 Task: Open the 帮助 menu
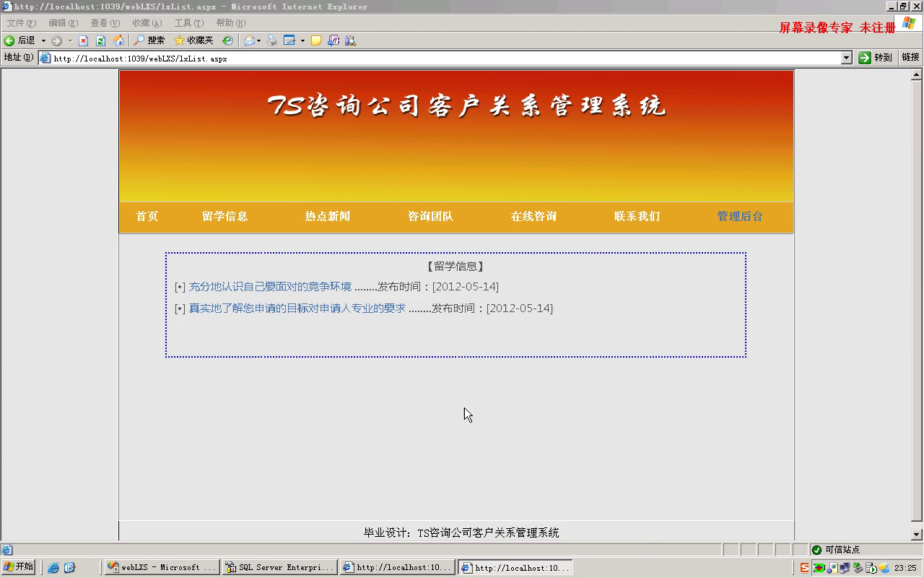pyautogui.click(x=230, y=23)
